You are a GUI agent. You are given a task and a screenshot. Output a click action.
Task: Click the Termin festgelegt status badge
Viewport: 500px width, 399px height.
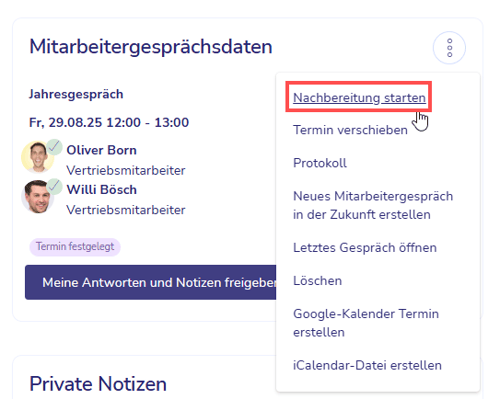click(75, 247)
